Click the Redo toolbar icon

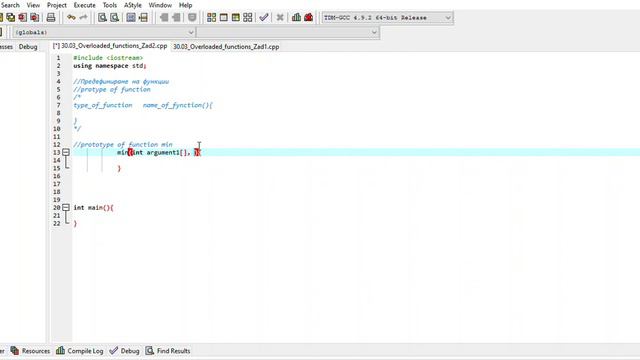coord(83,17)
